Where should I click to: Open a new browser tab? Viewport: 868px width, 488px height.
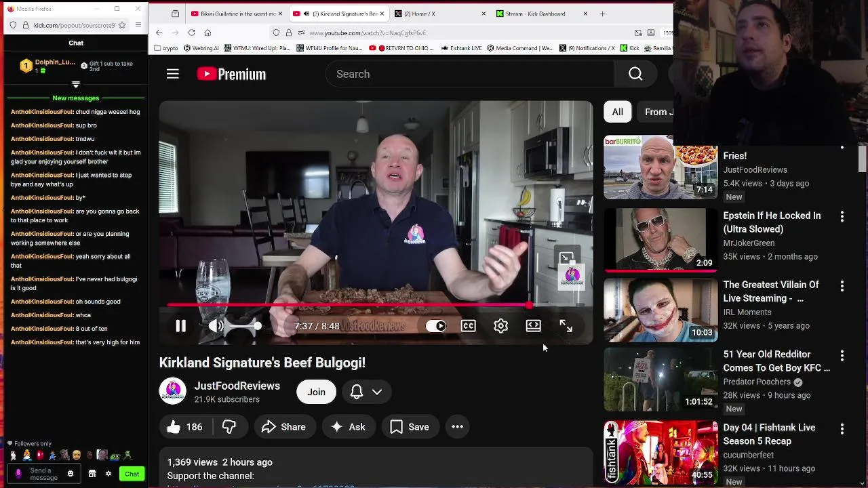602,14
